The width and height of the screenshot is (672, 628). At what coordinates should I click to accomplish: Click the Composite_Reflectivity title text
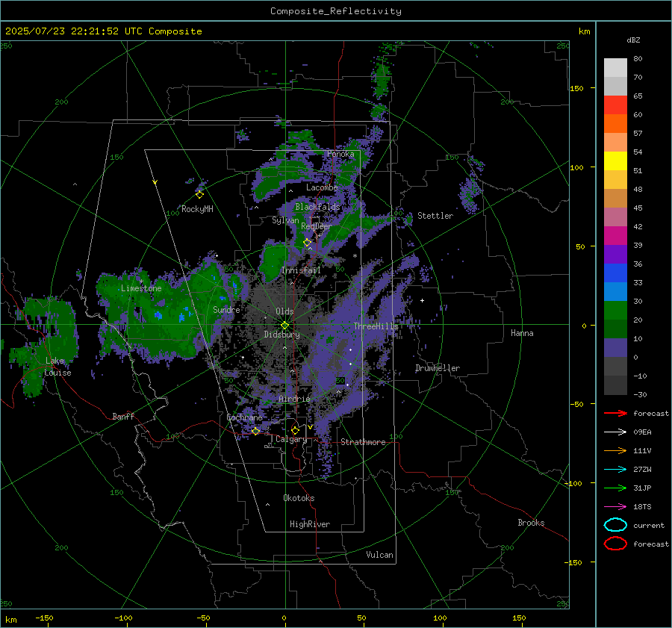(335, 11)
